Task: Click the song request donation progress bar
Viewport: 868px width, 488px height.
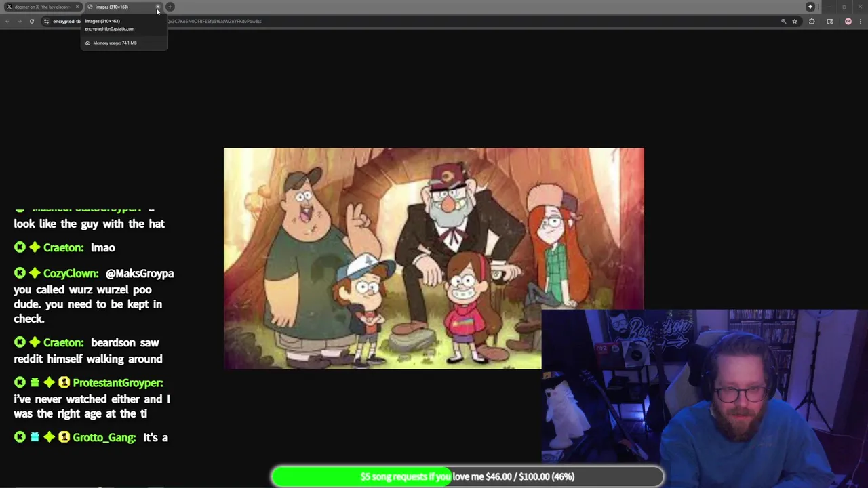Action: (x=467, y=476)
